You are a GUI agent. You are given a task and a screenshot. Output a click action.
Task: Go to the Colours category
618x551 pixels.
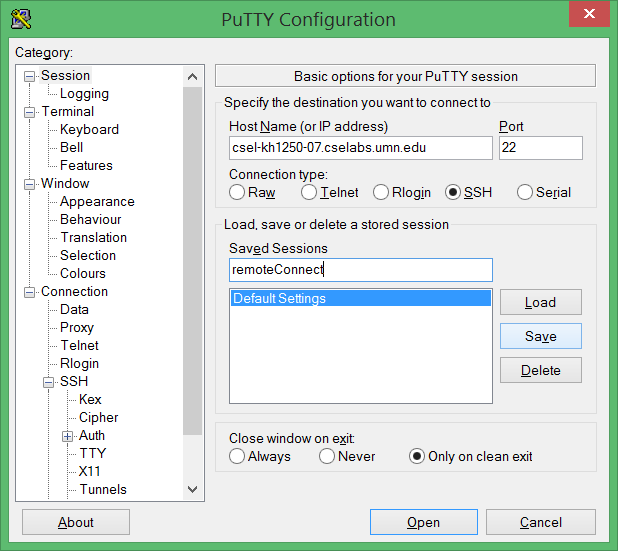coord(83,273)
